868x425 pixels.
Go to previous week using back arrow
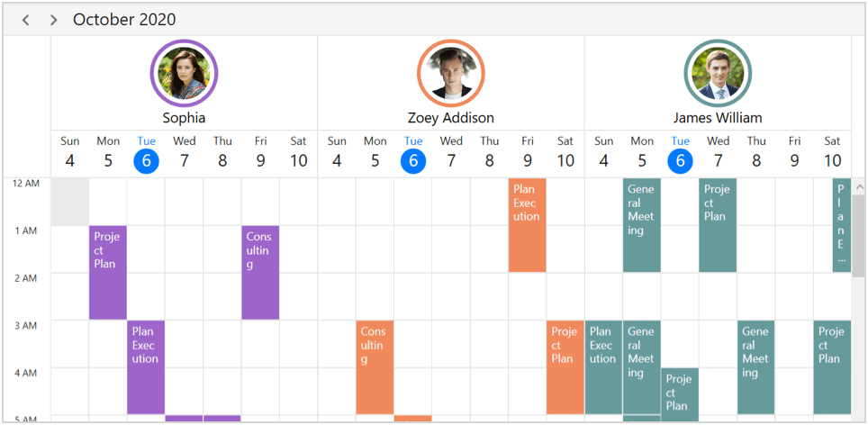[26, 20]
